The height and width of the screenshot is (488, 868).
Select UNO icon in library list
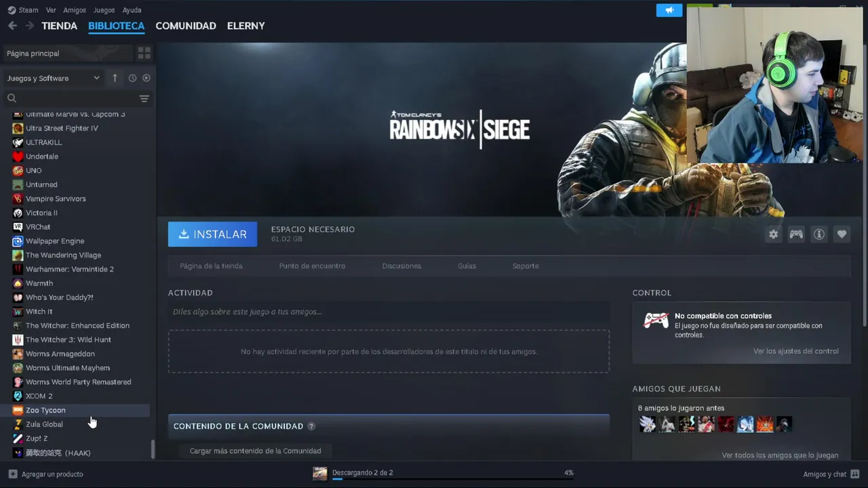(18, 171)
